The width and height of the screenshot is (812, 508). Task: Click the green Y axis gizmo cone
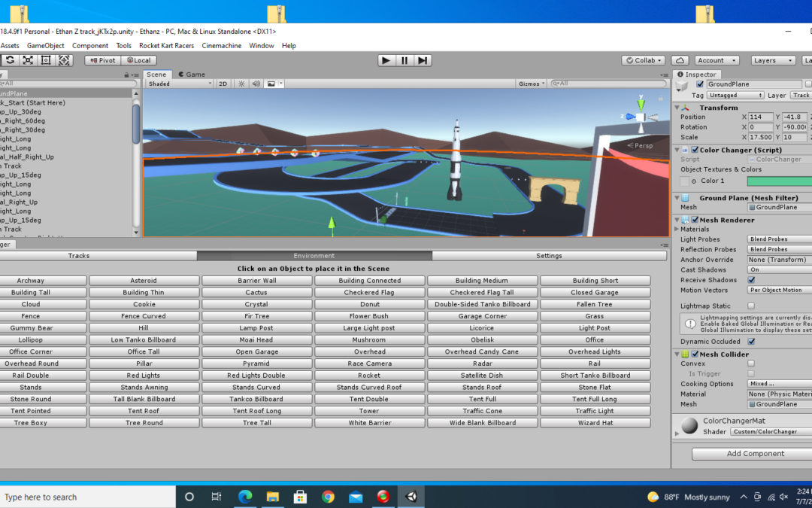click(641, 104)
